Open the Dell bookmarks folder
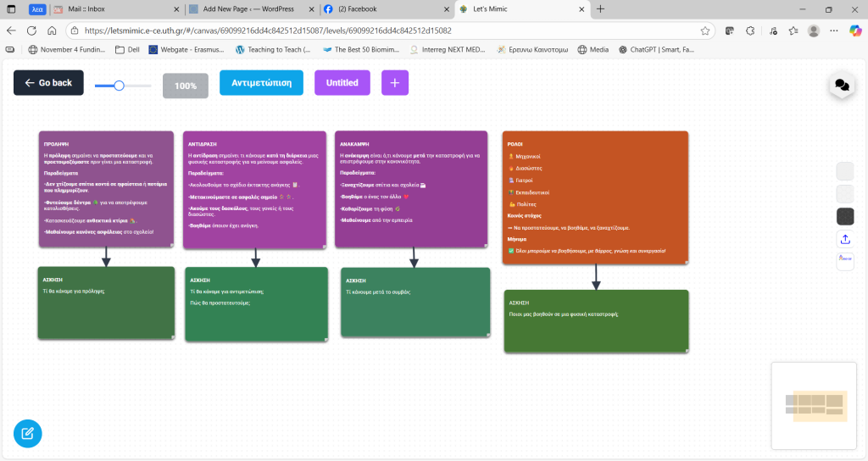The width and height of the screenshot is (868, 461). (127, 50)
